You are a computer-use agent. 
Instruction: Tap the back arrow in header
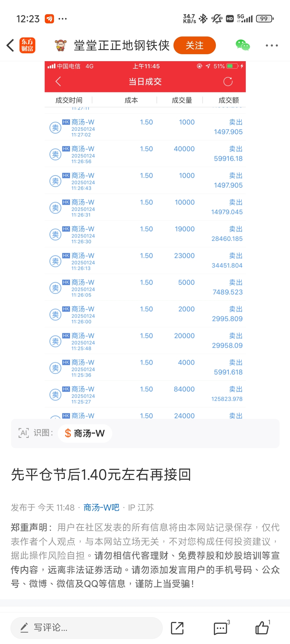[10, 45]
